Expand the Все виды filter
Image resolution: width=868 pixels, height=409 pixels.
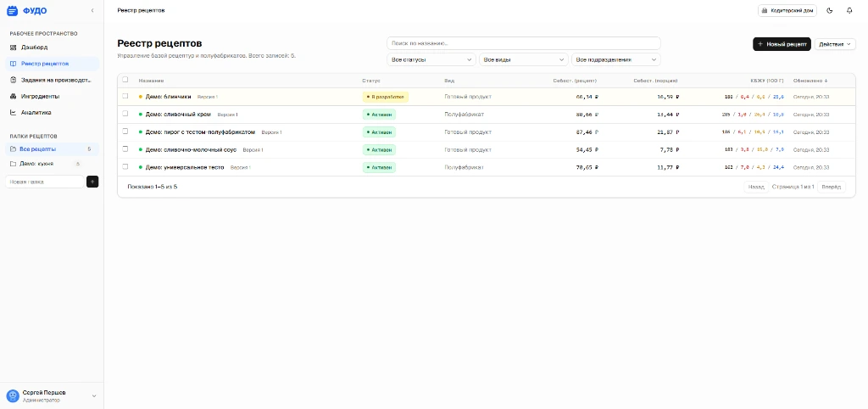[523, 60]
